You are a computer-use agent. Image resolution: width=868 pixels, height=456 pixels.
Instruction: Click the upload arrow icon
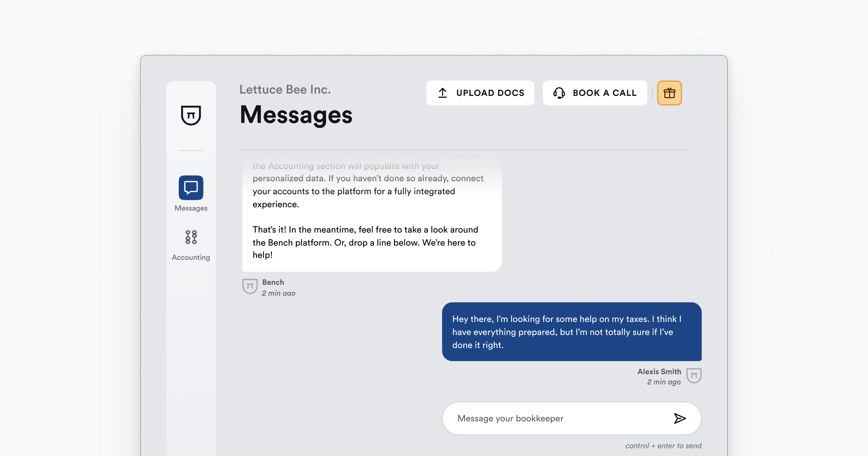coord(443,93)
